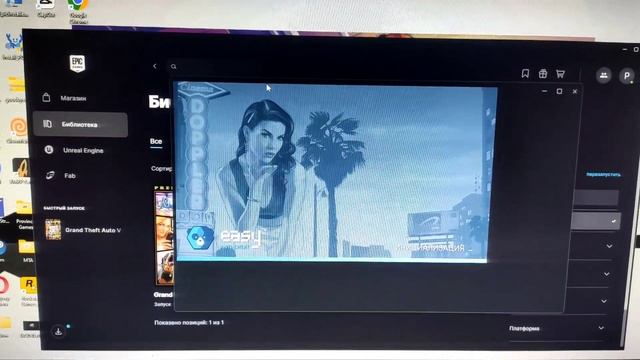Click the GTA V quick launch thumbnail
This screenshot has width=640, height=360.
pyautogui.click(x=53, y=229)
